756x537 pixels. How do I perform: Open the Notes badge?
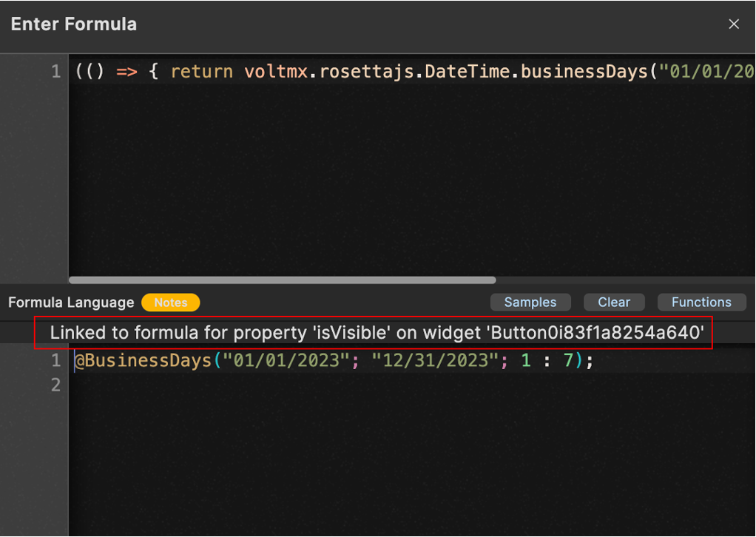171,303
